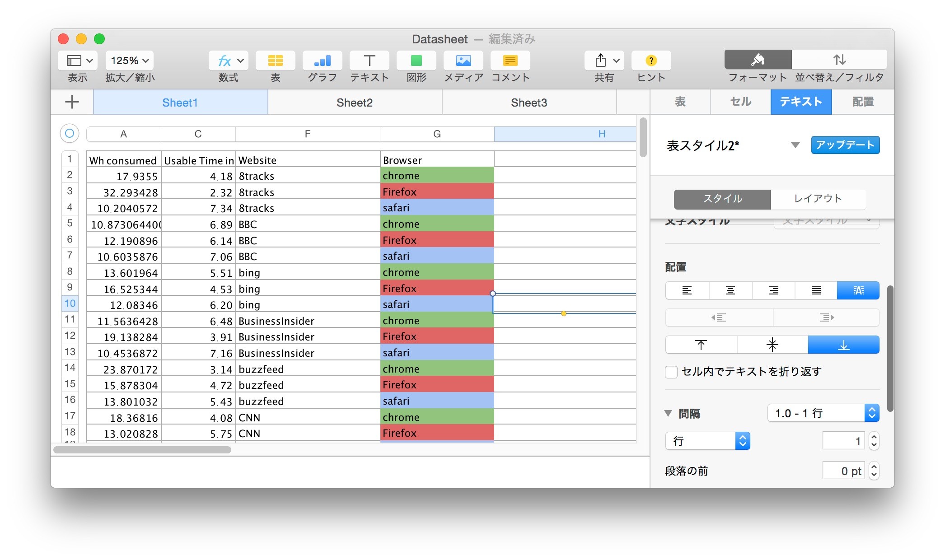Open the 並べ替え/フィルタ sort panel
This screenshot has height=560, width=945.
[839, 60]
